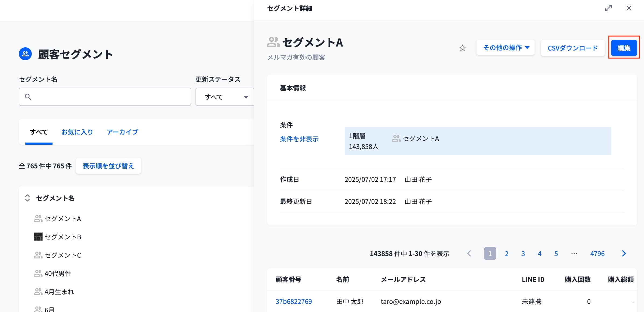Jump to last page 4796
The height and width of the screenshot is (312, 644).
(x=597, y=254)
